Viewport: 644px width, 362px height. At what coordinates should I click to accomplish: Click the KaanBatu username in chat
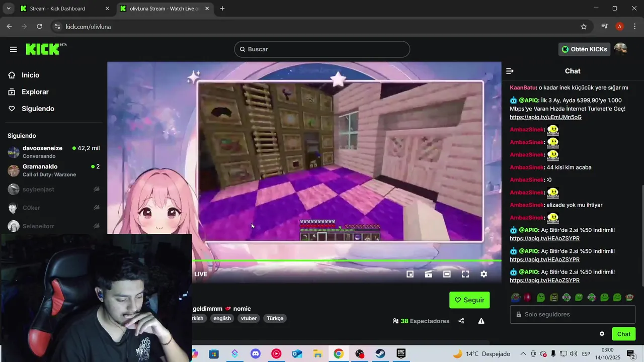click(x=523, y=87)
